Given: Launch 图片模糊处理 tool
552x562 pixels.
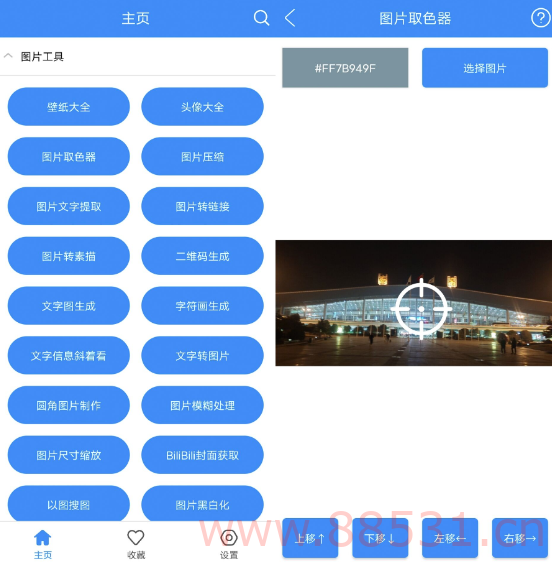Looking at the screenshot, I should [x=202, y=405].
